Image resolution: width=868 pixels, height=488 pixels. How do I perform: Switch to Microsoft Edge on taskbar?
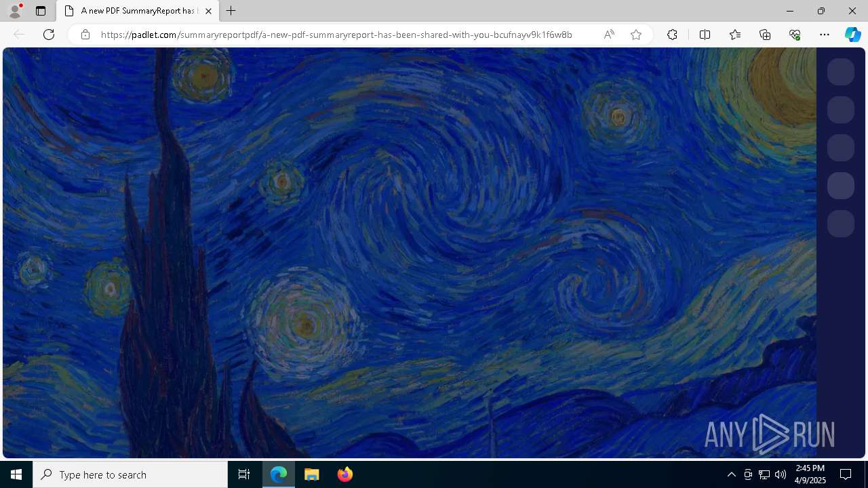(279, 474)
